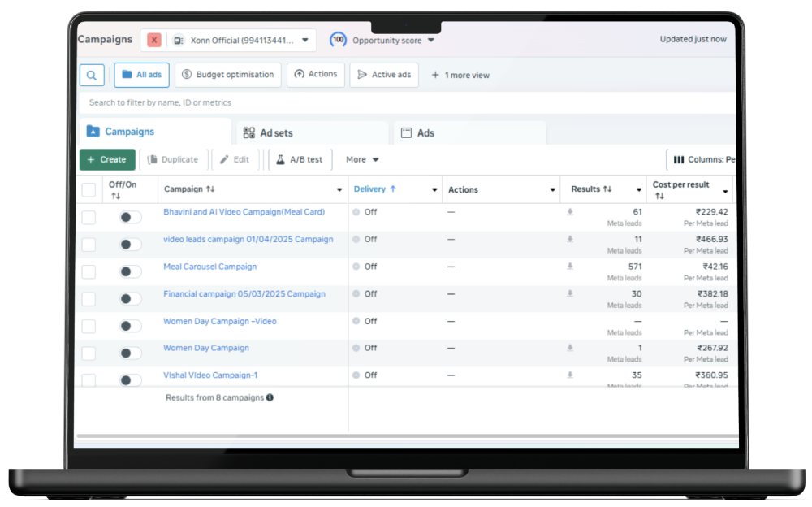Viewport: 812px width, 507px height.
Task: Click the red X account close icon
Action: tap(154, 40)
